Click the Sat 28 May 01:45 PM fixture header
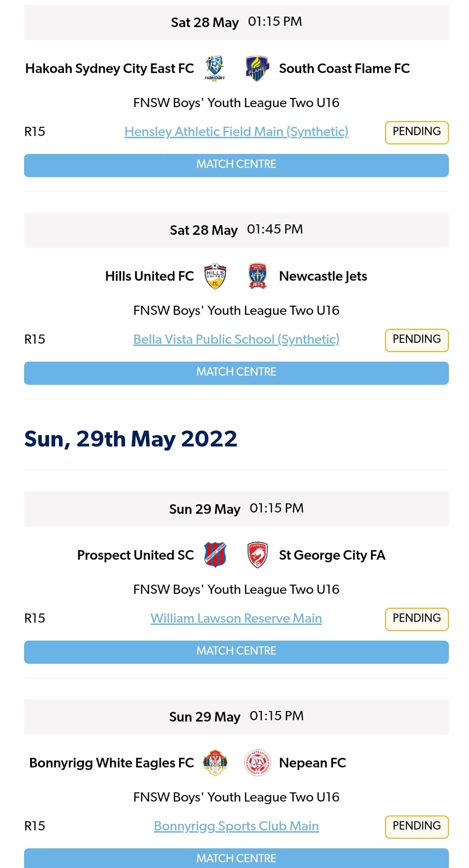 236,230
